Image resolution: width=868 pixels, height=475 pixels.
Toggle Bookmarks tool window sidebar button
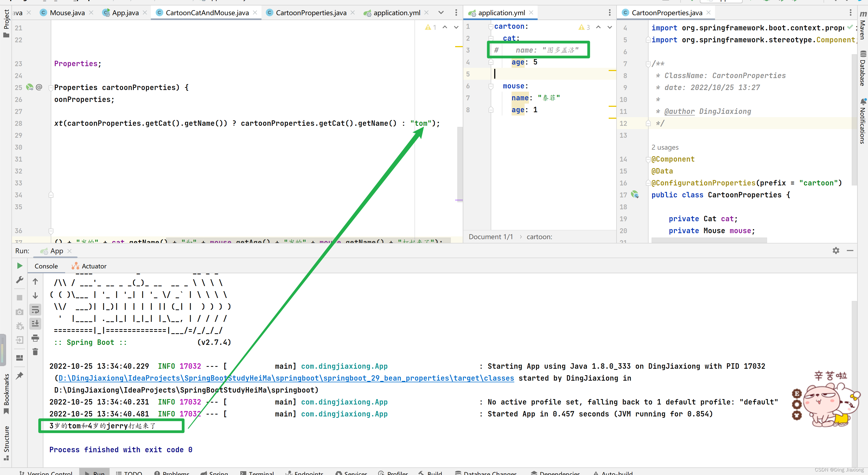click(6, 393)
